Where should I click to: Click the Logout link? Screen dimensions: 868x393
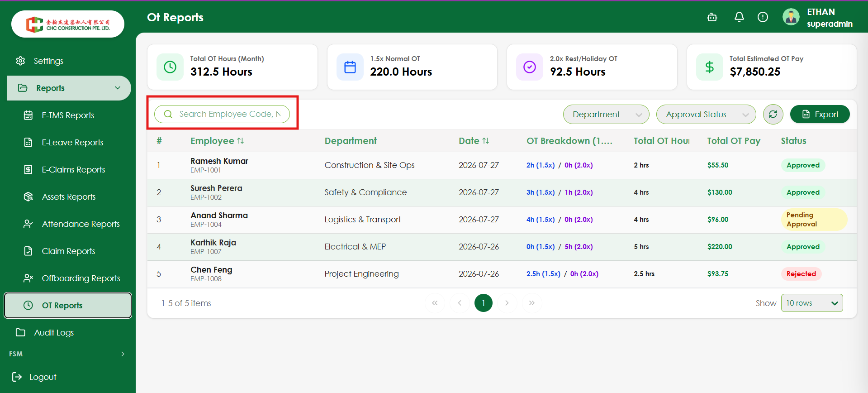[43, 377]
